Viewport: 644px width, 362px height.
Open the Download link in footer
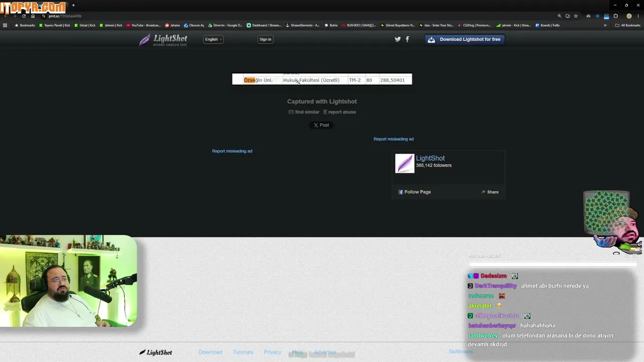pos(210,352)
